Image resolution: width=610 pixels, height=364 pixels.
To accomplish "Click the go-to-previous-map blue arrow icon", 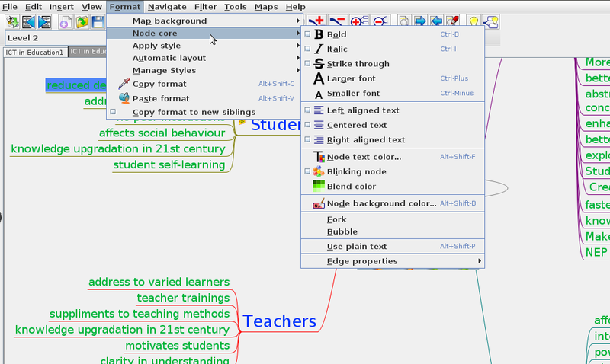I will pyautogui.click(x=28, y=22).
